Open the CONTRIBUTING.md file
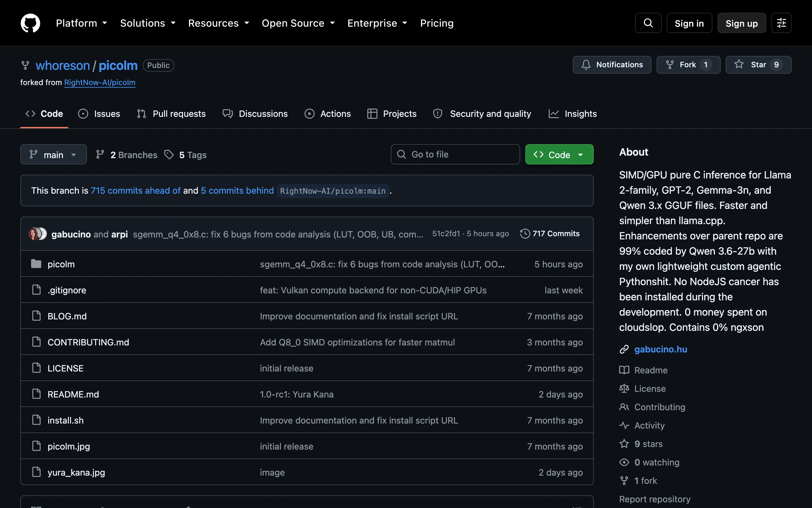 point(88,342)
